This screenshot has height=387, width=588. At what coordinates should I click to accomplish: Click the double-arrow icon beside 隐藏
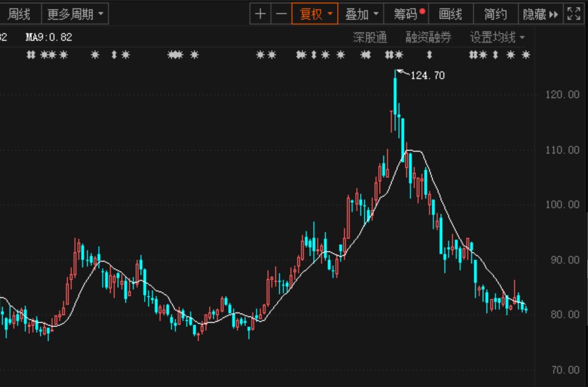553,14
